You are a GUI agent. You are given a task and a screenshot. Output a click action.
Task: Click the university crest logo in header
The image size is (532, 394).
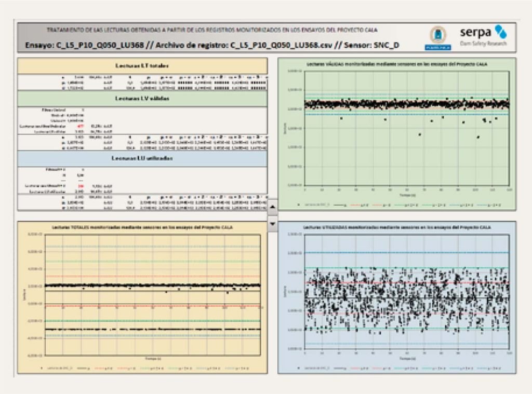(437, 37)
